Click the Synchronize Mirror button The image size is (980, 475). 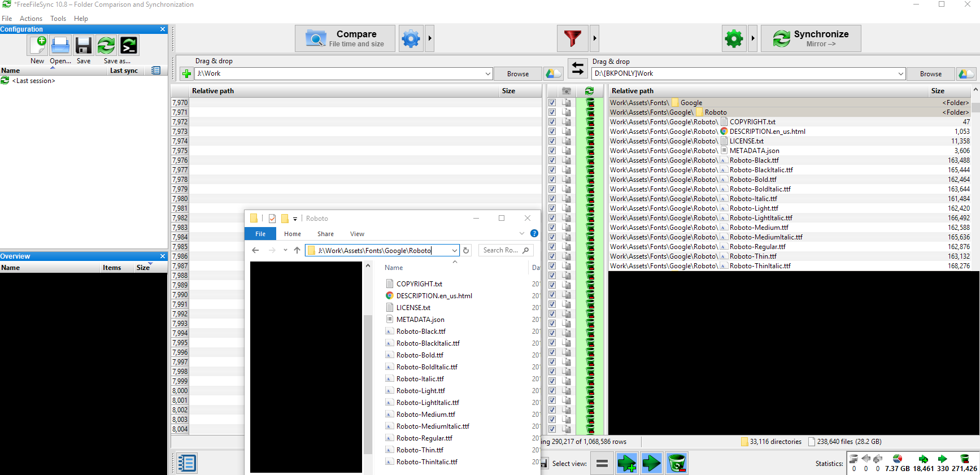click(811, 38)
